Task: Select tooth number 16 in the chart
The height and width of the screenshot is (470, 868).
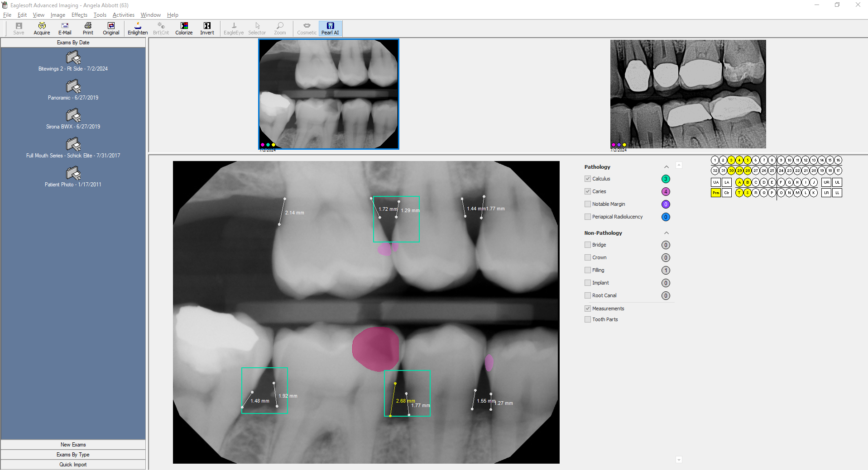Action: pyautogui.click(x=838, y=160)
